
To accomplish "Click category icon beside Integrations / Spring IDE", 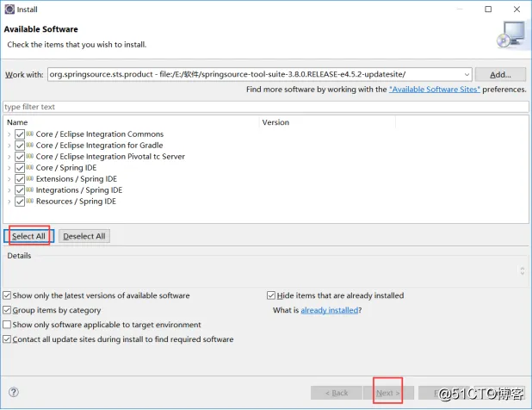I will click(30, 189).
